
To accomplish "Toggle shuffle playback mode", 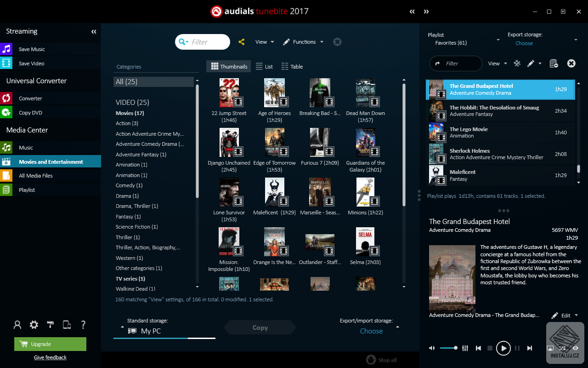I will click(x=563, y=348).
